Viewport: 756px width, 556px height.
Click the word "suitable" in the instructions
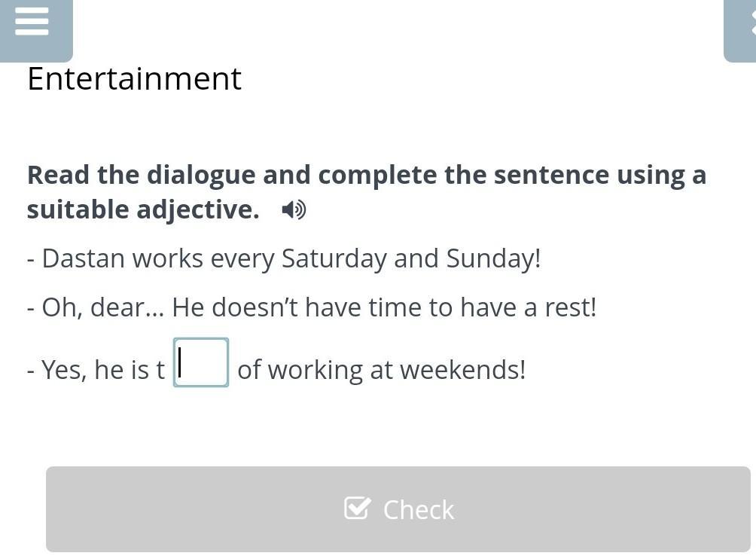[x=78, y=209]
